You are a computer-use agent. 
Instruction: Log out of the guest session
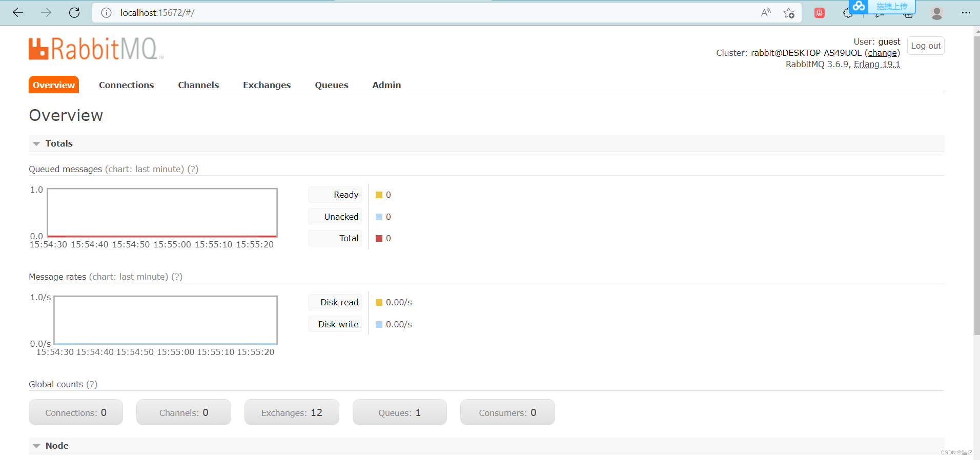coord(926,46)
